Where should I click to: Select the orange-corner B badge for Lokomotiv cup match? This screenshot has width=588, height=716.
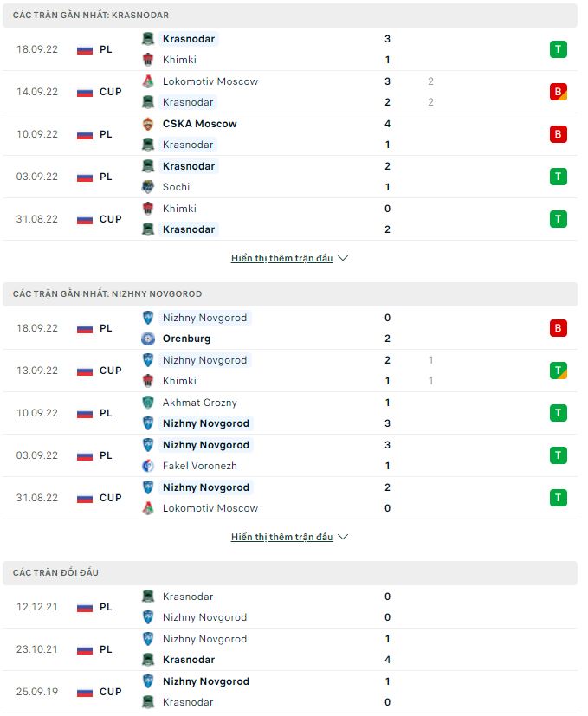tap(558, 92)
